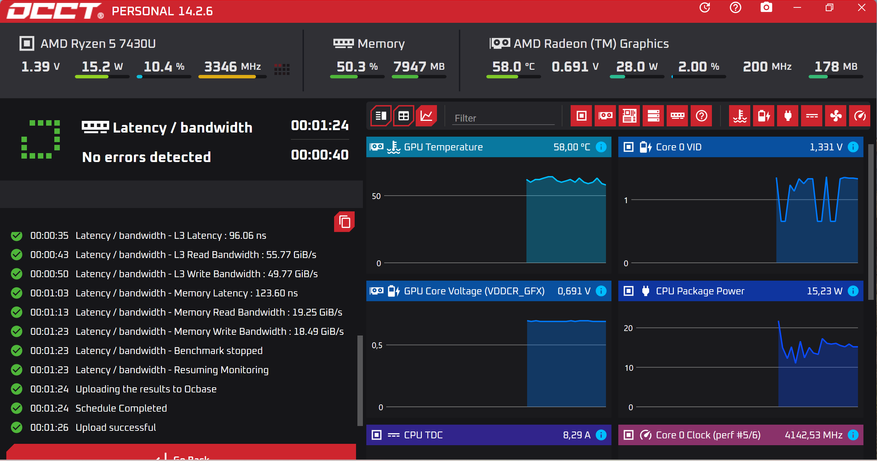This screenshot has width=877, height=461.
Task: Filter sensors by temperature
Action: (x=740, y=116)
